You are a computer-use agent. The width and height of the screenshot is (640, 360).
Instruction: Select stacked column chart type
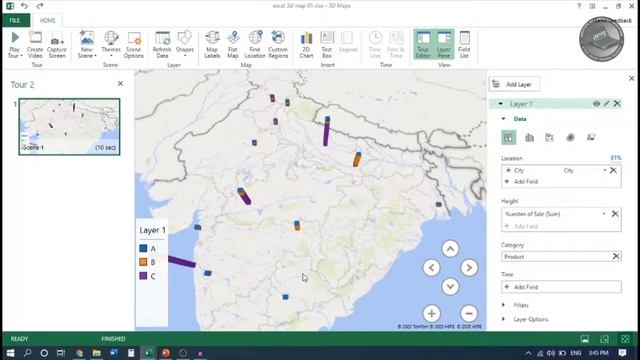click(x=509, y=138)
